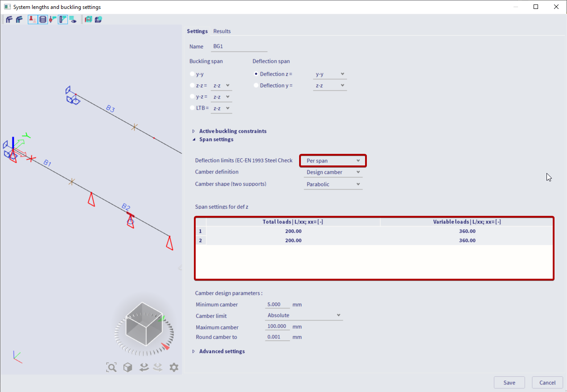Select the list visibility icon with the eye
Image resolution: width=567 pixels, height=392 pixels.
71,19
